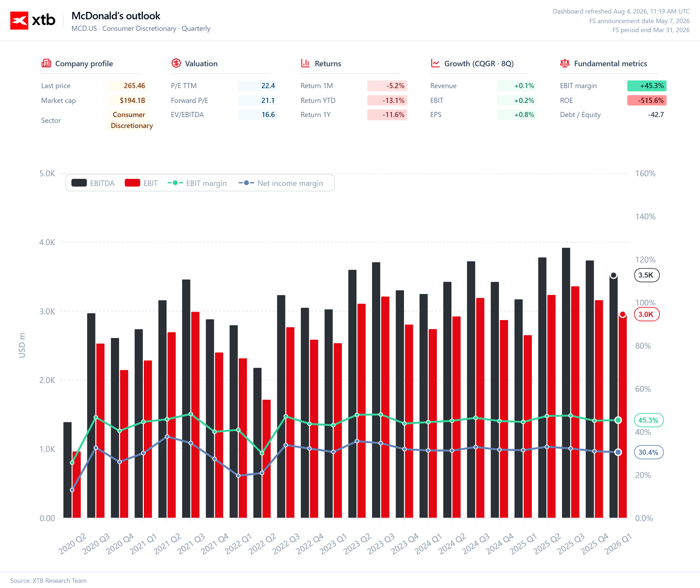Screen dimensions: 700x588
Task: Click the Consumer Discretionary sector value
Action: 130,120
